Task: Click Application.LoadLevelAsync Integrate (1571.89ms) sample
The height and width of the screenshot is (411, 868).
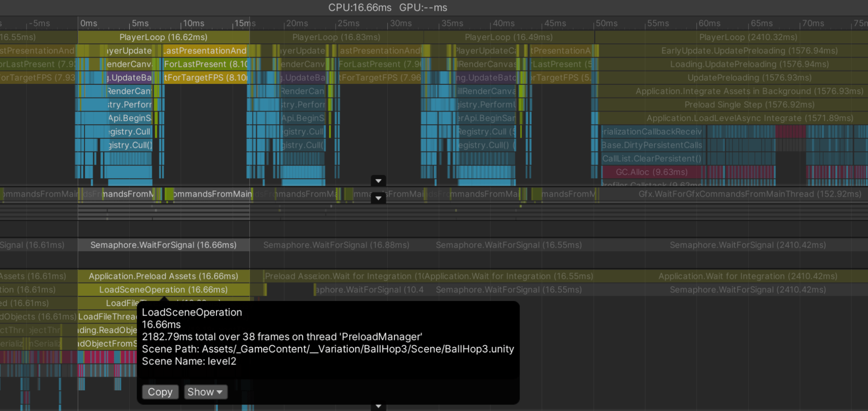Action: (749, 118)
